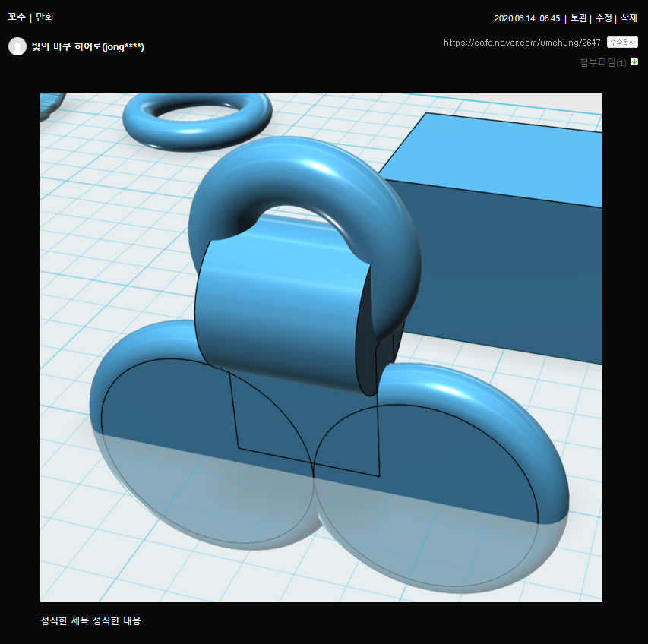This screenshot has height=644, width=648.
Task: Click author name 빛의 미쿠 히어로
Action: pos(88,46)
